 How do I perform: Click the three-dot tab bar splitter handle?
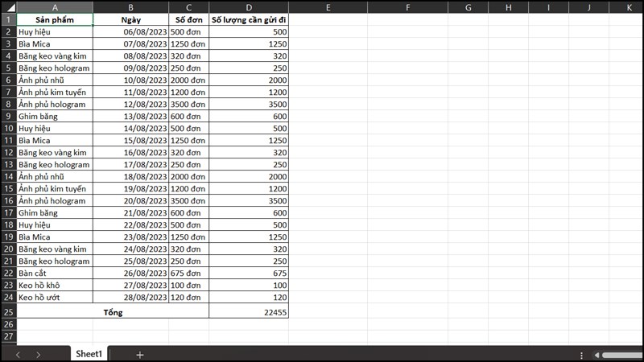click(x=581, y=355)
